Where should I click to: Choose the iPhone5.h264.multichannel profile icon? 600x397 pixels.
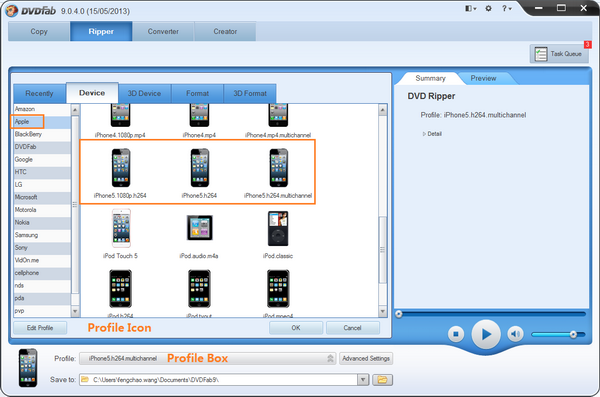278,168
